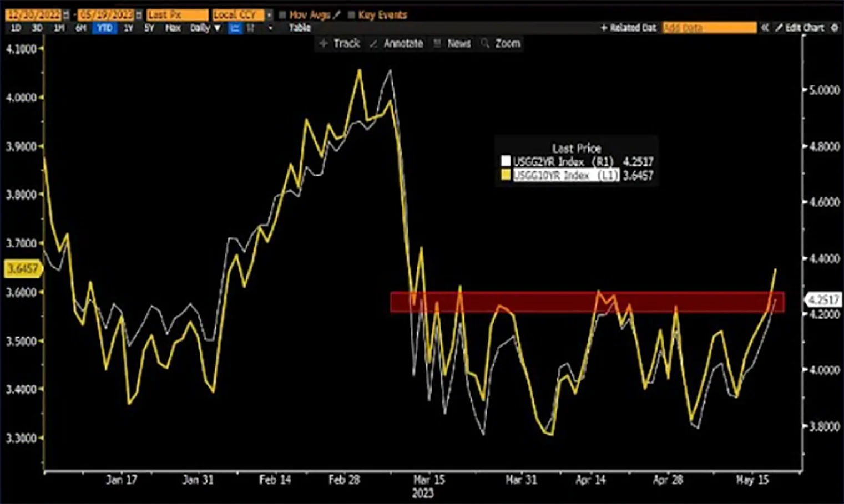Open the end date calendar picker
844x504 pixels.
click(x=139, y=15)
